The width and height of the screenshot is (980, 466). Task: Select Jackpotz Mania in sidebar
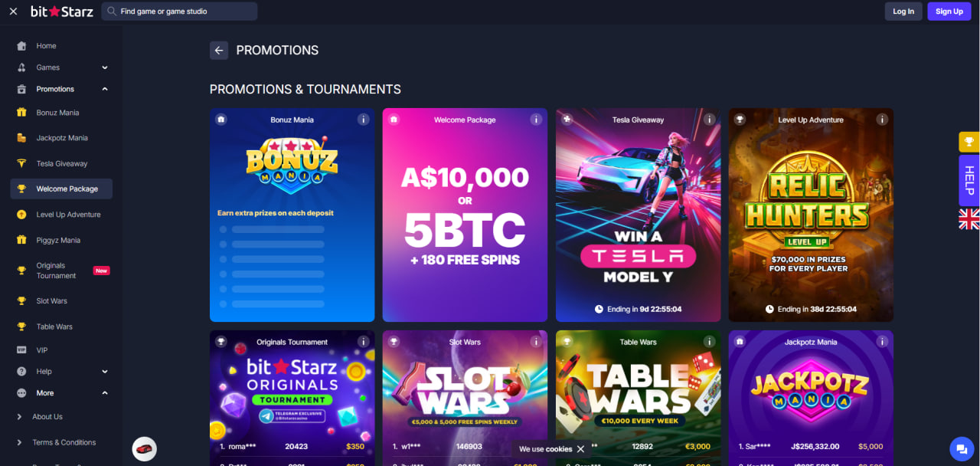click(61, 138)
